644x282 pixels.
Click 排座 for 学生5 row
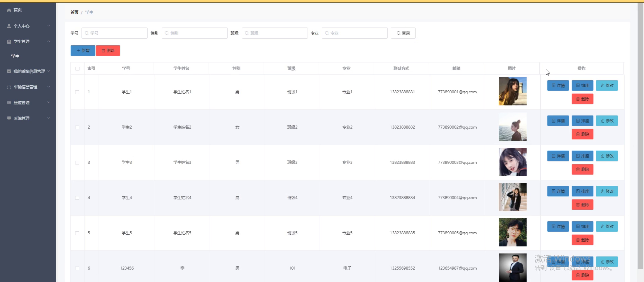[583, 227]
